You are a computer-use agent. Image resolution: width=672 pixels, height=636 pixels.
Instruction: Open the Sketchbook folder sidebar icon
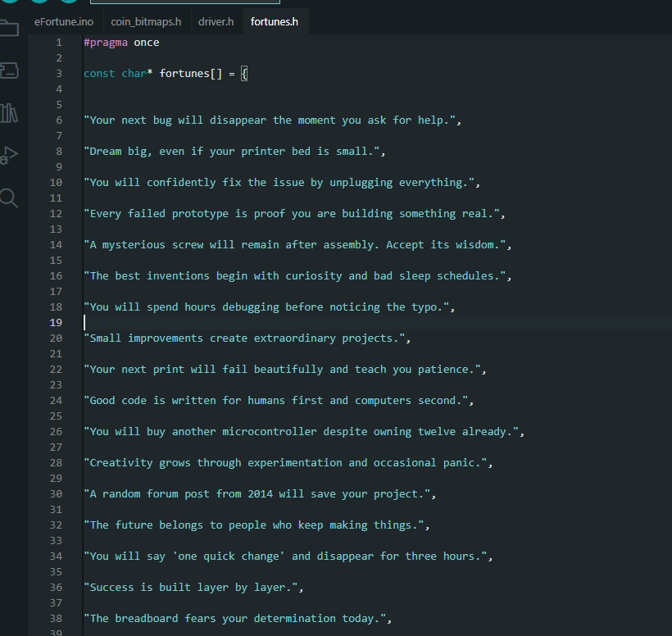pos(8,29)
